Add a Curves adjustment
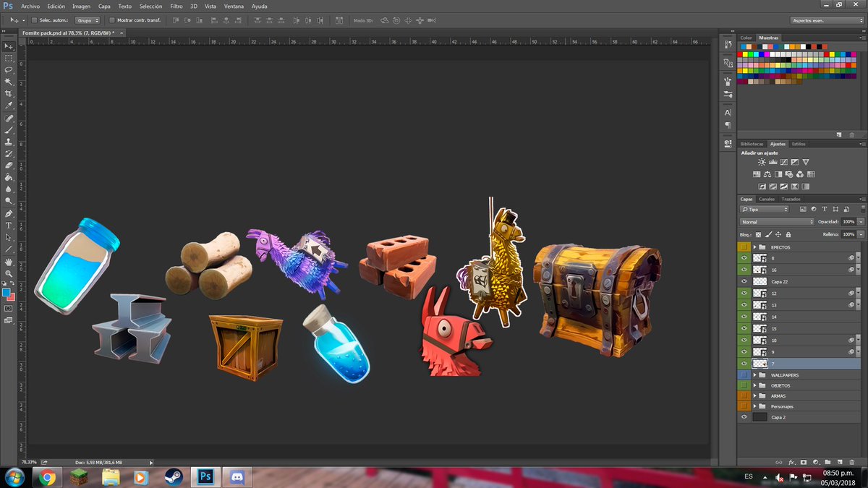Image resolution: width=868 pixels, height=488 pixels. [783, 162]
